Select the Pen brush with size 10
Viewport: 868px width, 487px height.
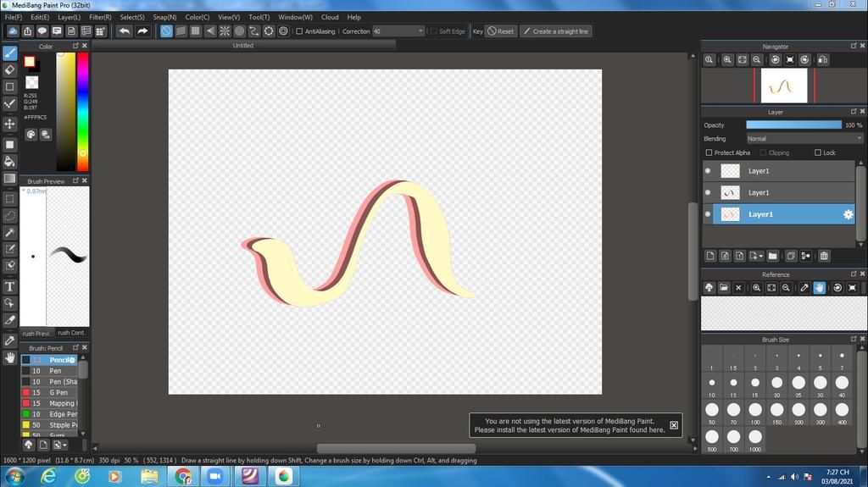point(50,371)
